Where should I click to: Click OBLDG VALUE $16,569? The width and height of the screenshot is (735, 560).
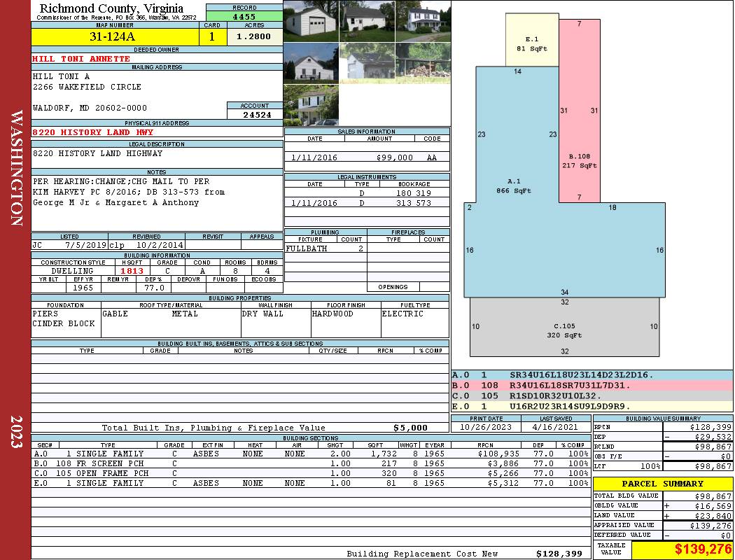(x=713, y=505)
